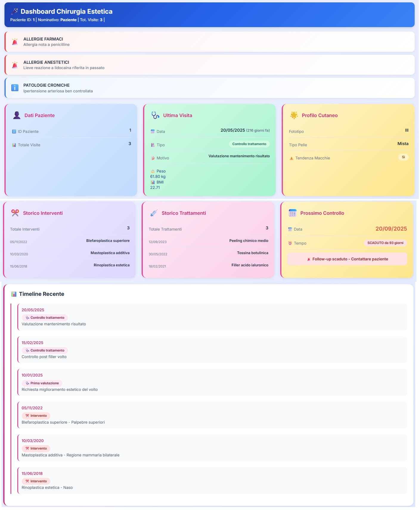
Task: Click 'Blefaroplastica superiore - Palpebre superiori' timeline text
Action: [x=63, y=422]
